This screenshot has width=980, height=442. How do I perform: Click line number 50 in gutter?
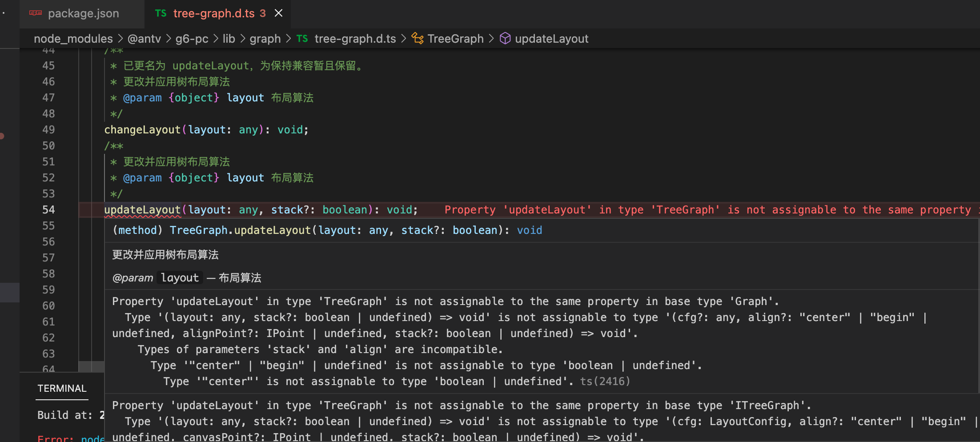tap(48, 146)
